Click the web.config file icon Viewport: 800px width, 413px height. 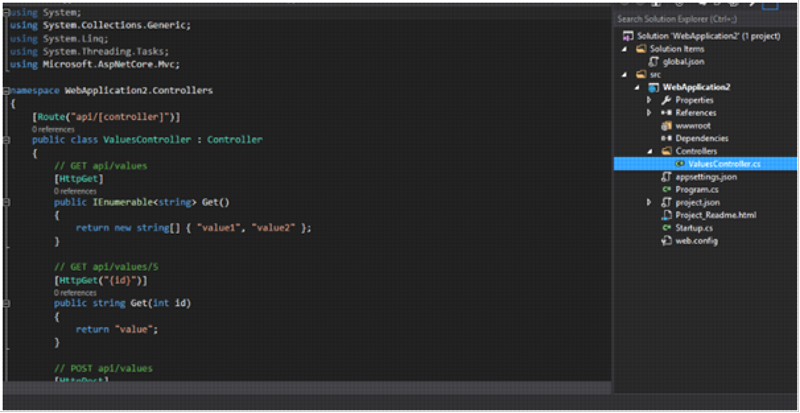666,240
